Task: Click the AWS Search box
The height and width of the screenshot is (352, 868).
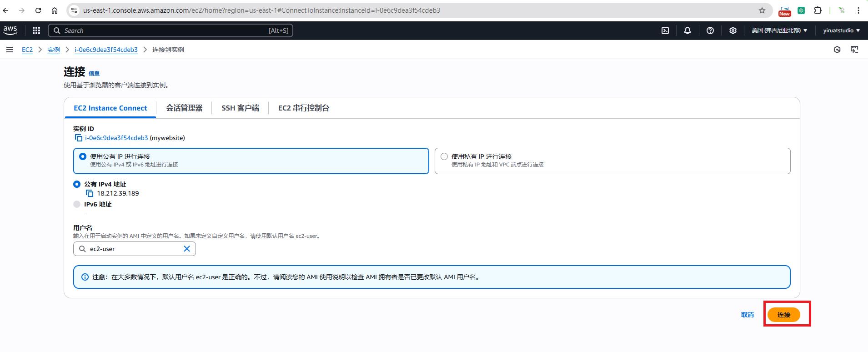Action: (171, 30)
